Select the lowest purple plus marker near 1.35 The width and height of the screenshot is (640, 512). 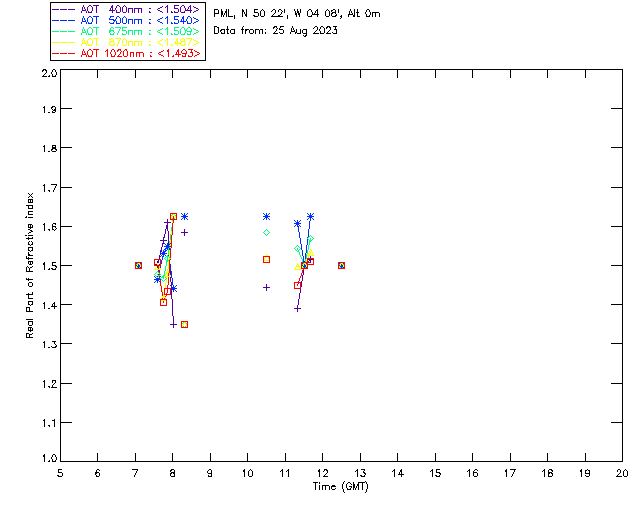click(x=173, y=325)
